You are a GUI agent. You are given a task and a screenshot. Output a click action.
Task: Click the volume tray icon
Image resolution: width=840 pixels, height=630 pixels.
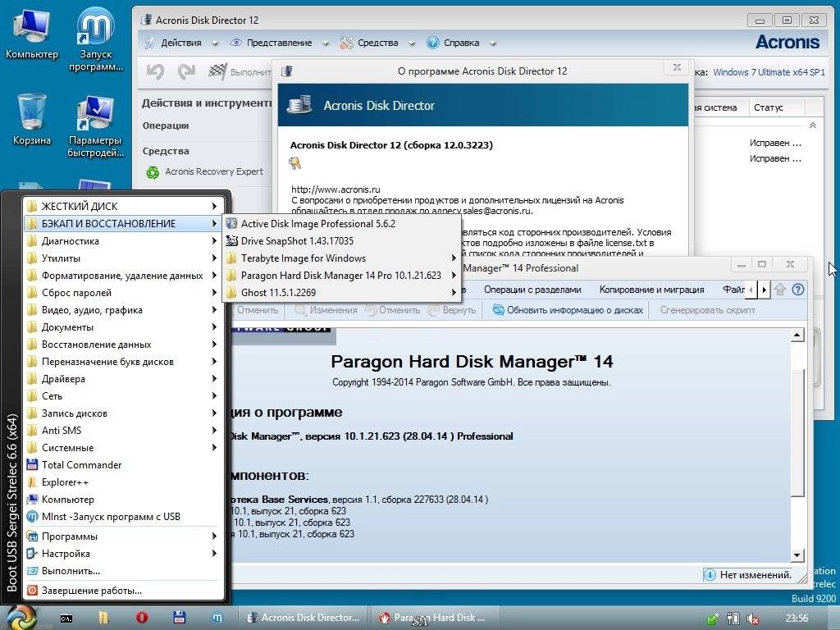coord(753,619)
